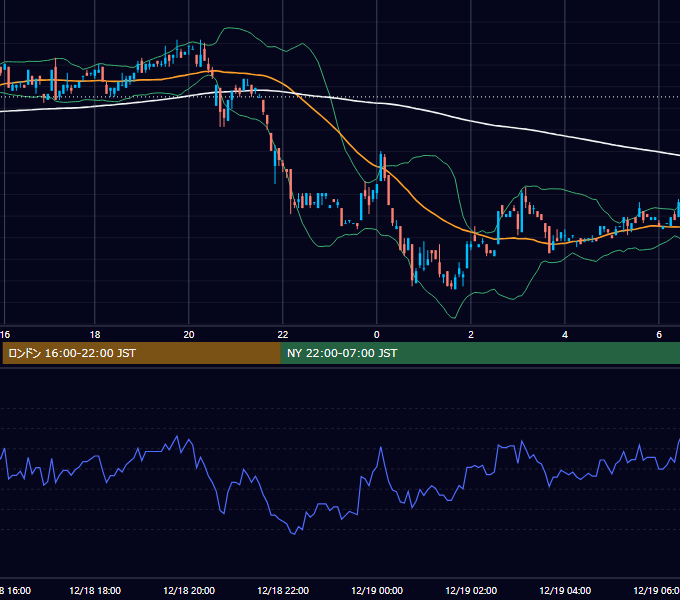
Task: Click the 12/18 20:00 time label
Action: tap(189, 591)
